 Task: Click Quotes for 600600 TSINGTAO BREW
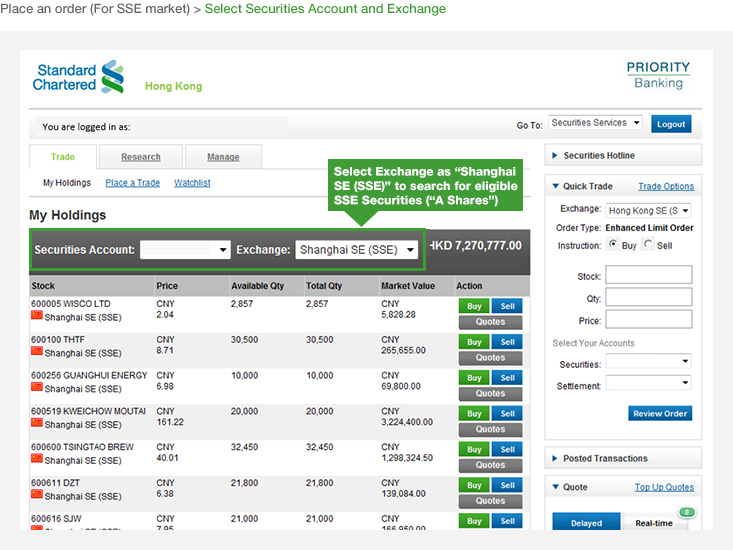point(490,465)
